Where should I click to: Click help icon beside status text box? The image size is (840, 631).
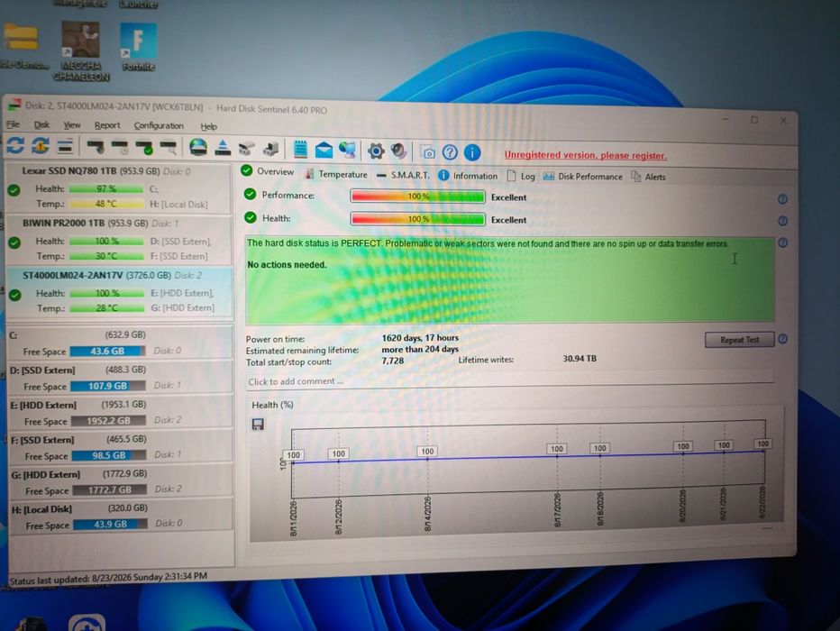782,242
